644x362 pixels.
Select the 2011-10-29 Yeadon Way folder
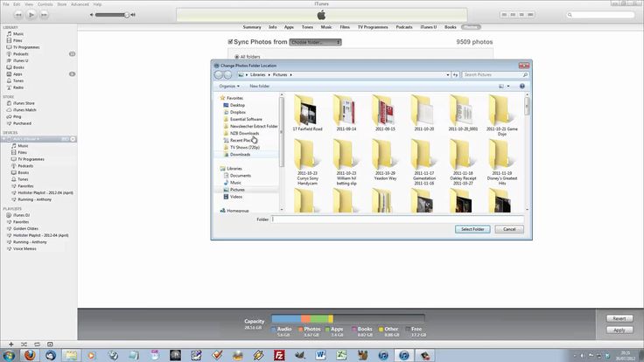click(385, 161)
